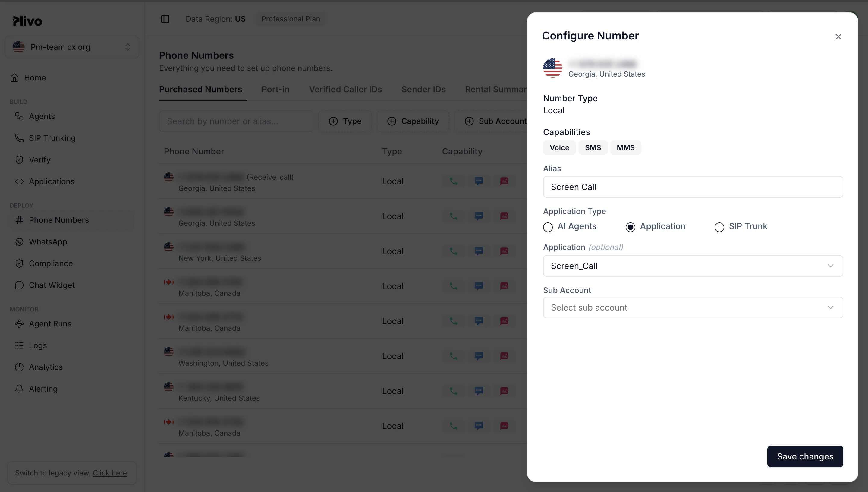Select the Receive_call number row
This screenshot has height=492, width=868.
[x=343, y=181]
